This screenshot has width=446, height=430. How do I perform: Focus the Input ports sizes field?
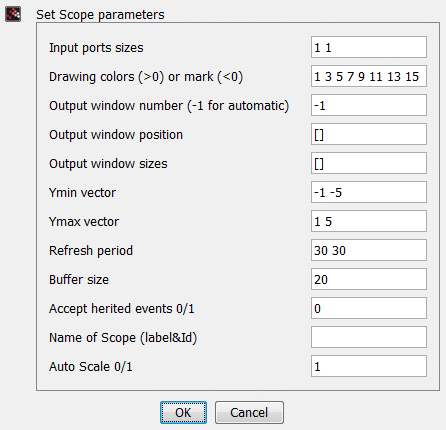[x=369, y=47]
